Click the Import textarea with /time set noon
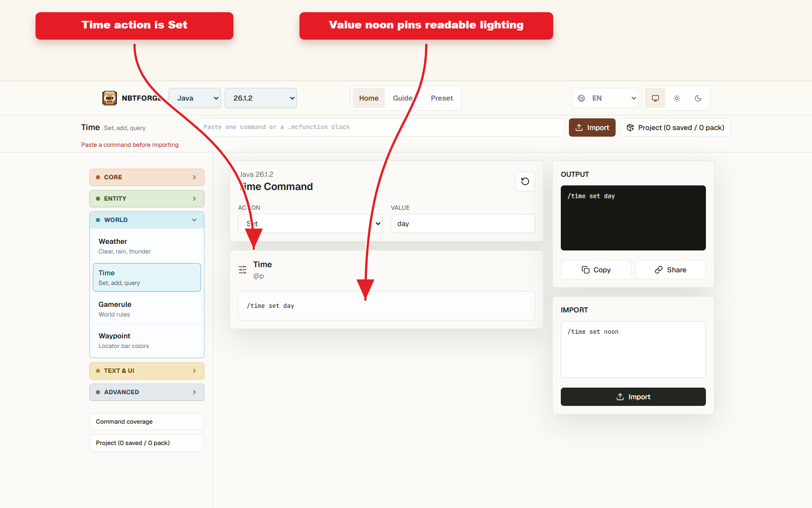Image resolution: width=812 pixels, height=508 pixels. [633, 350]
